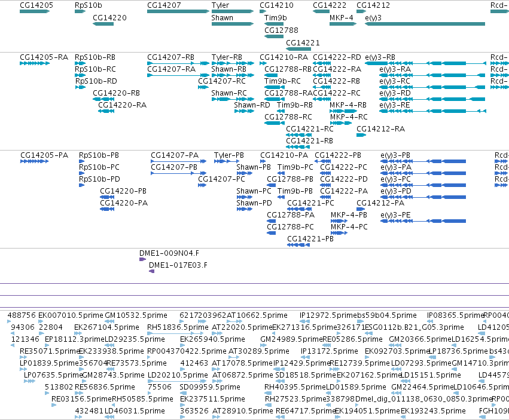Click transcript RpS10b-RB
Screen dimensions: 509x420
(x=95, y=57)
